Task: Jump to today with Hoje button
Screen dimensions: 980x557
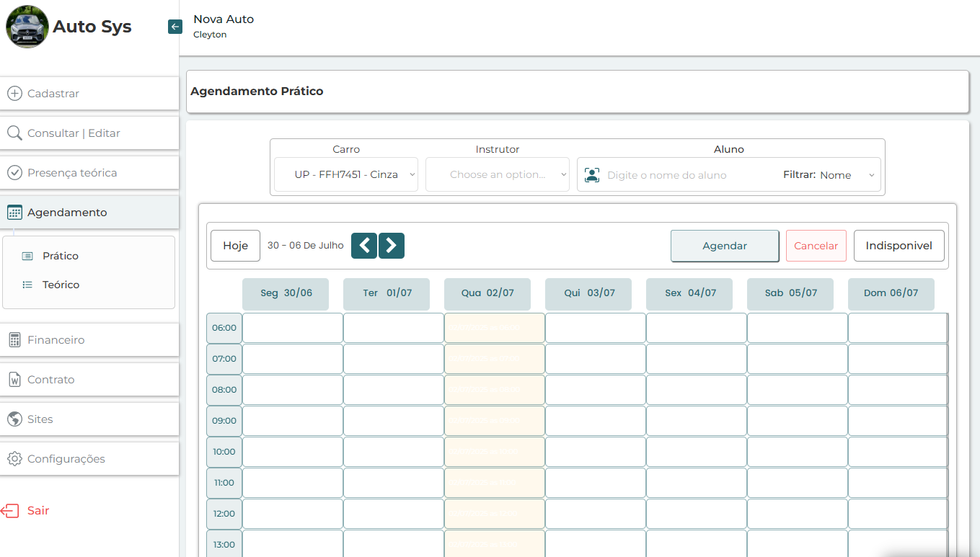Action: [235, 246]
